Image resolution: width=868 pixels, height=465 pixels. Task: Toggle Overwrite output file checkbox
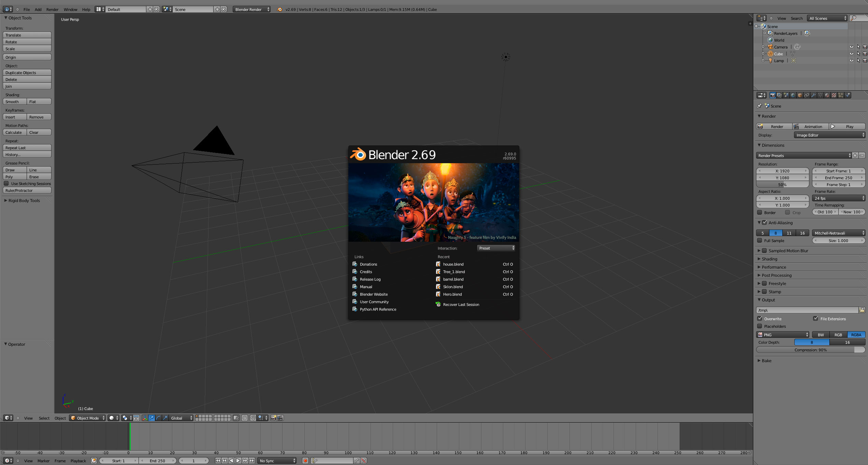tap(760, 319)
